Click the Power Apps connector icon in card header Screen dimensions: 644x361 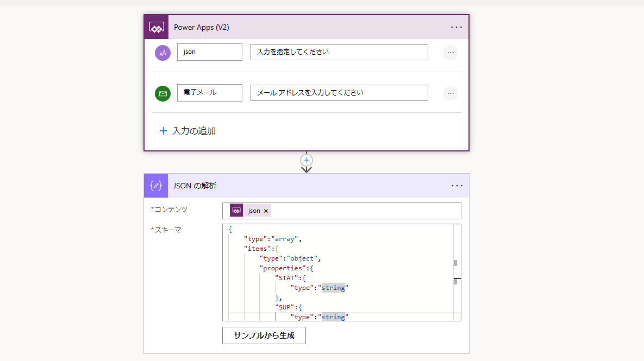point(155,27)
